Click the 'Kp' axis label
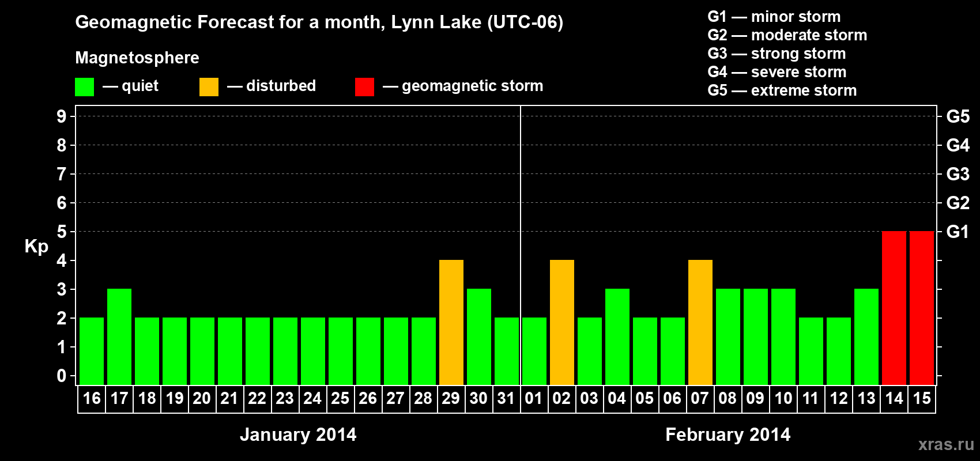 click(36, 247)
